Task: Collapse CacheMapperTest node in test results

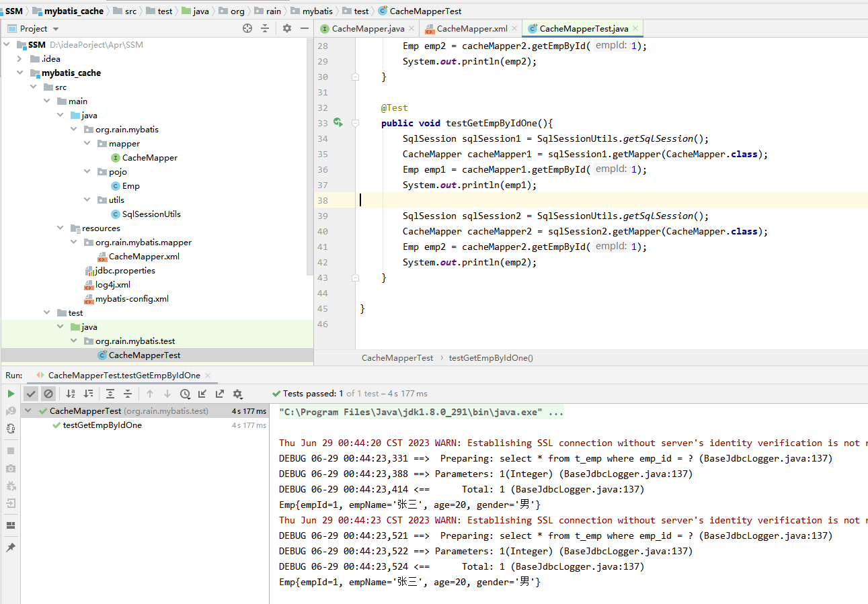Action: pyautogui.click(x=28, y=411)
